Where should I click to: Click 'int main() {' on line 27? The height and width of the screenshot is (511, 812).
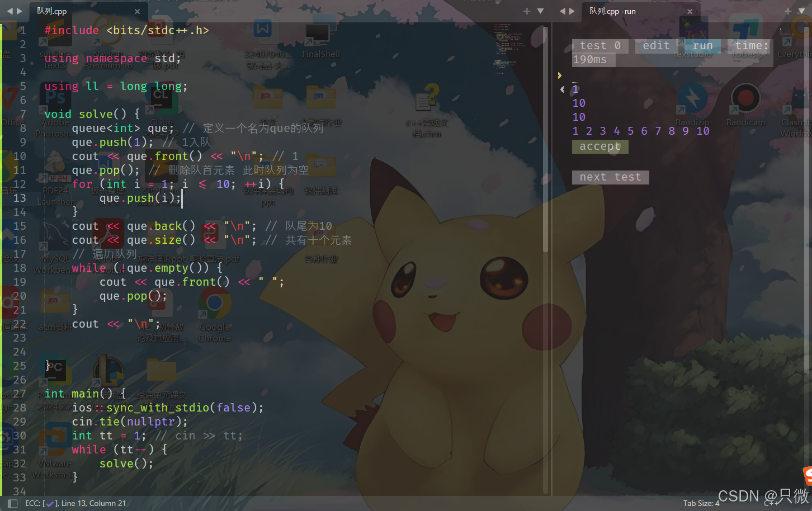(x=86, y=394)
